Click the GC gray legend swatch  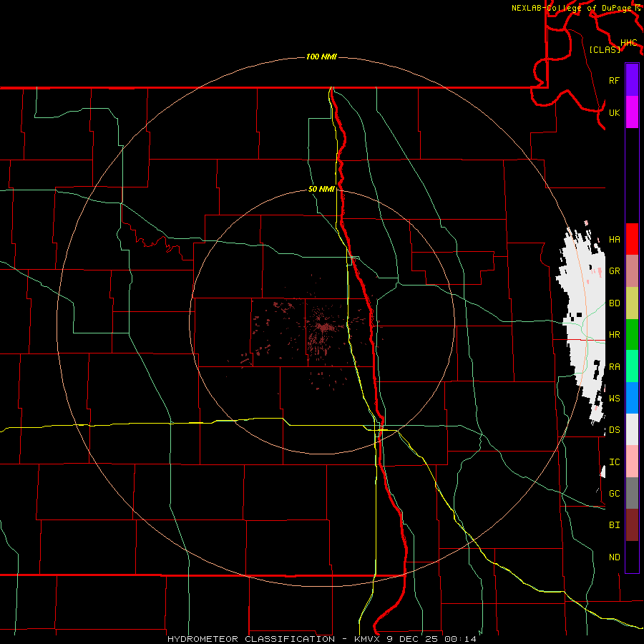(x=632, y=493)
